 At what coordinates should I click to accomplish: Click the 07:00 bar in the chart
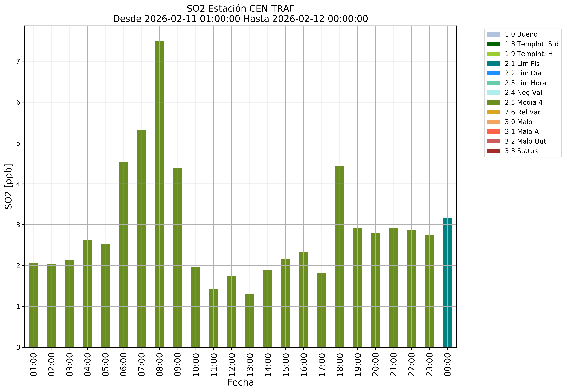click(x=141, y=239)
